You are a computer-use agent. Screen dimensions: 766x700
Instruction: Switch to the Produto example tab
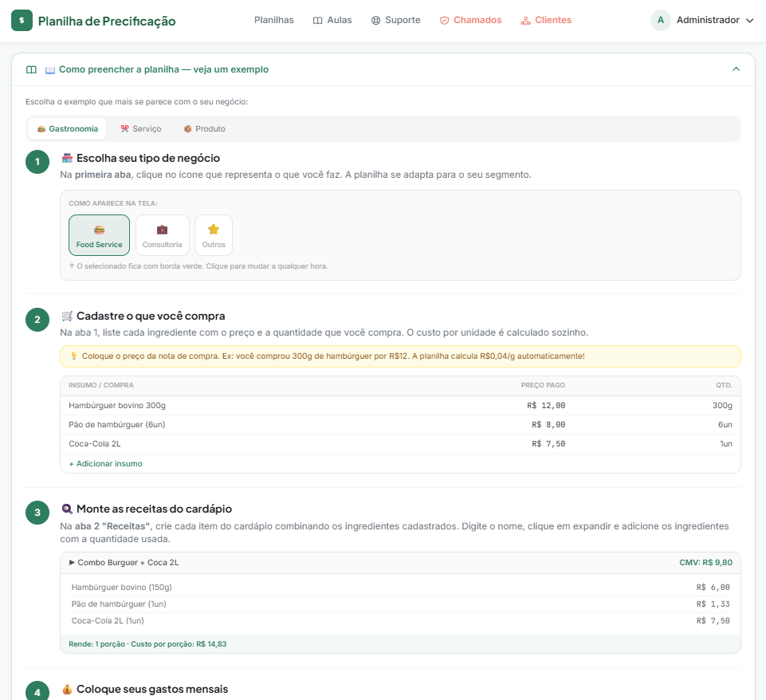click(x=204, y=129)
